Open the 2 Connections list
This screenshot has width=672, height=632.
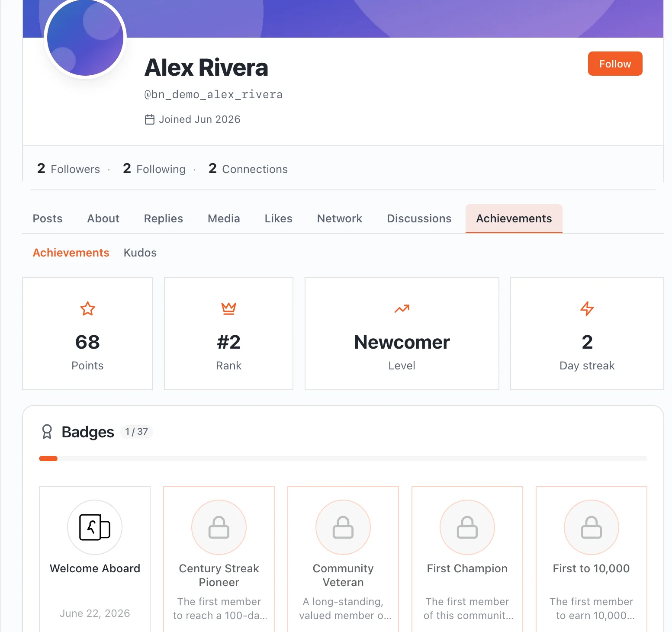pyautogui.click(x=248, y=169)
